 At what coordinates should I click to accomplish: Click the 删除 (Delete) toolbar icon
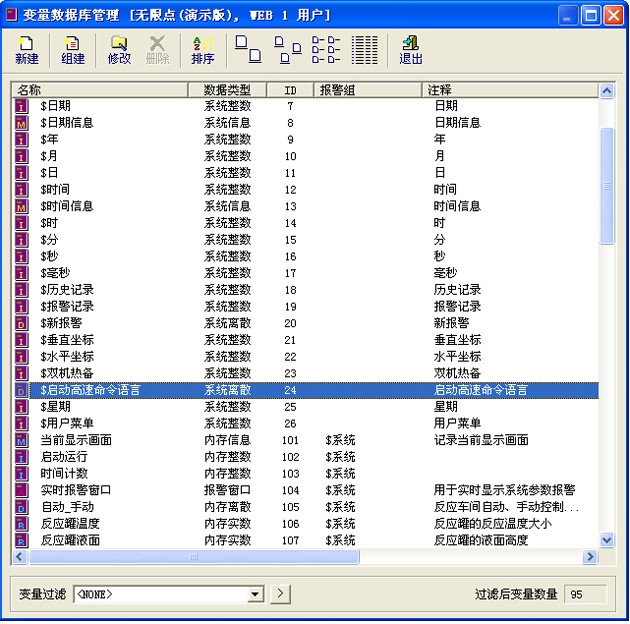[x=158, y=51]
